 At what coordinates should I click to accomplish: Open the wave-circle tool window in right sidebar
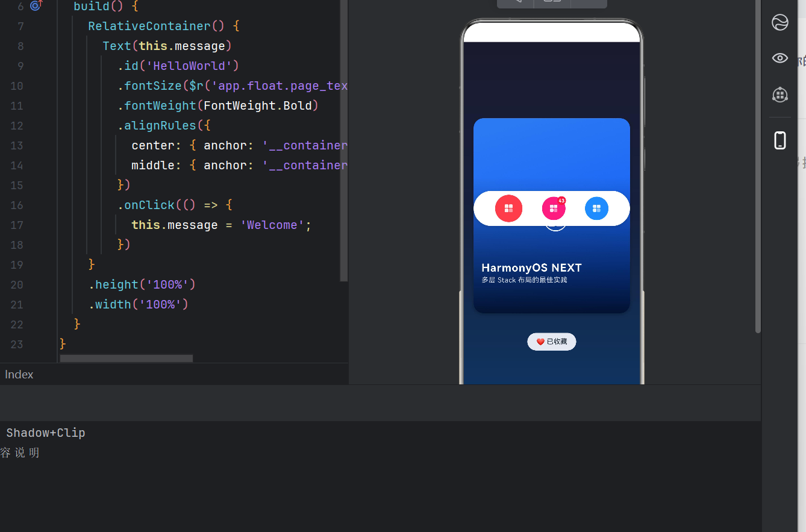[780, 23]
